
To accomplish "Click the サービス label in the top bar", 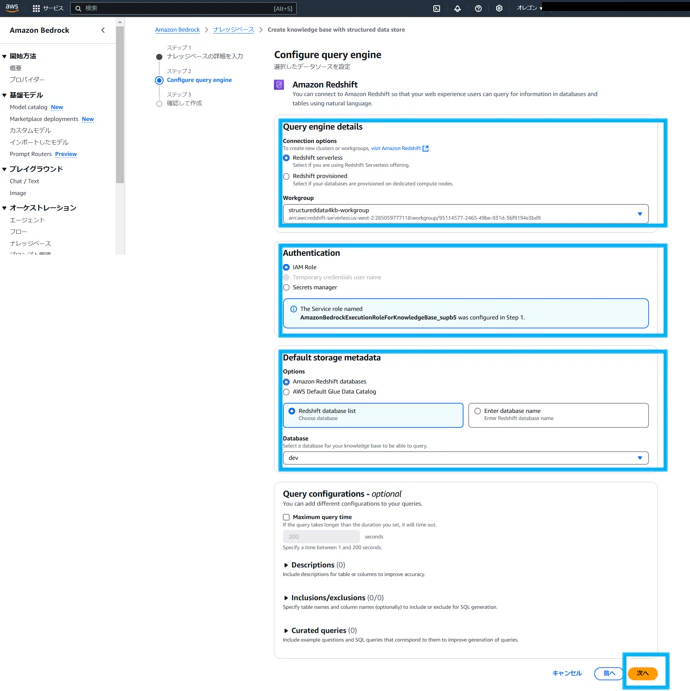I will pyautogui.click(x=53, y=8).
